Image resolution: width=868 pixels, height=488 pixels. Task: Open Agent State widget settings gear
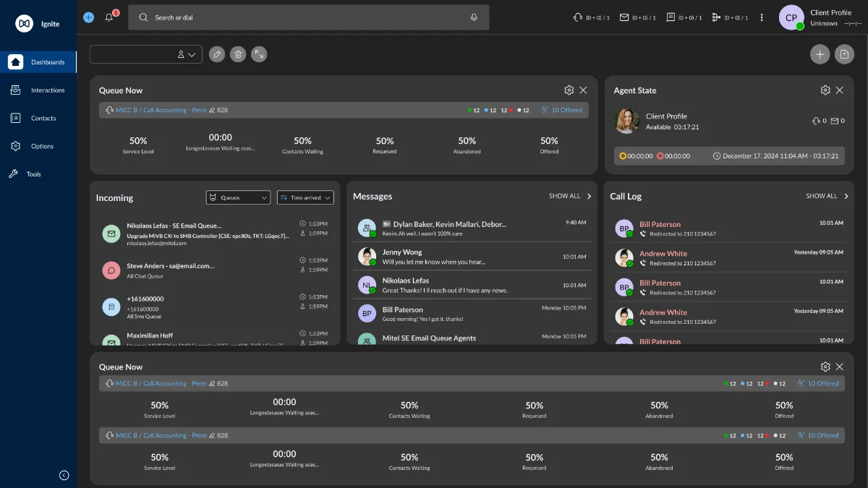point(825,90)
